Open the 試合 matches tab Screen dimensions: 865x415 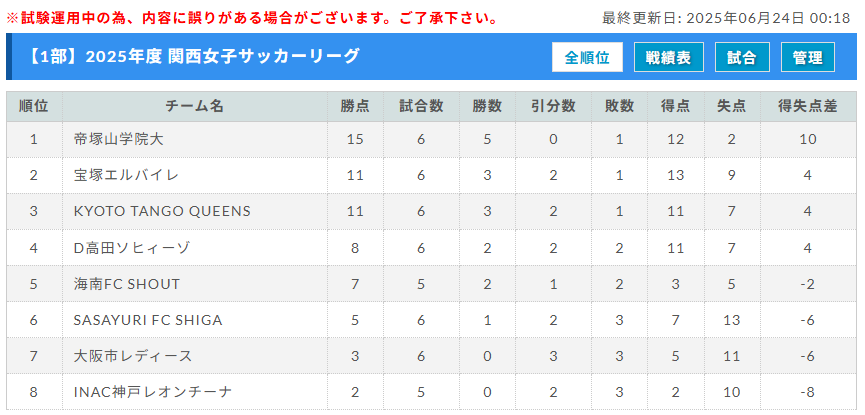tap(742, 57)
